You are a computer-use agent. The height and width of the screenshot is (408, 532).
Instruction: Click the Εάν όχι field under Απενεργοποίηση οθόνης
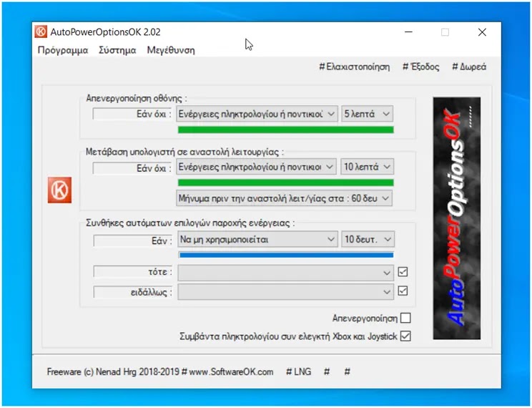[x=132, y=114]
